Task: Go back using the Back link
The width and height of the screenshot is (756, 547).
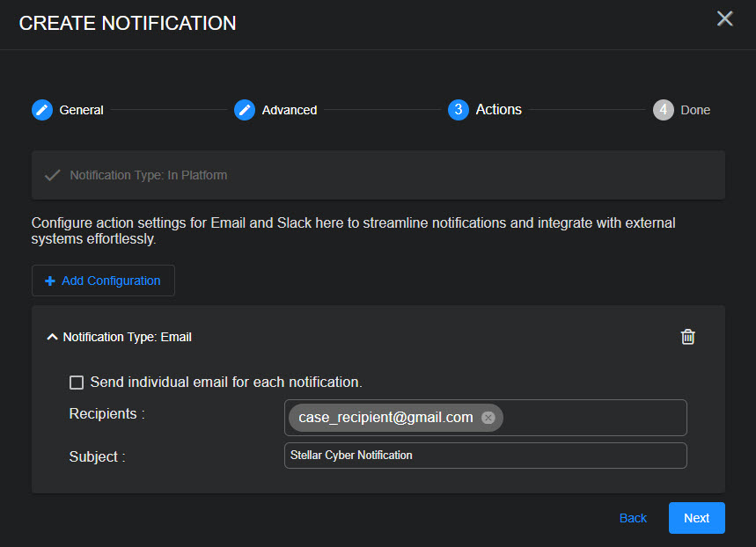Action: (633, 518)
